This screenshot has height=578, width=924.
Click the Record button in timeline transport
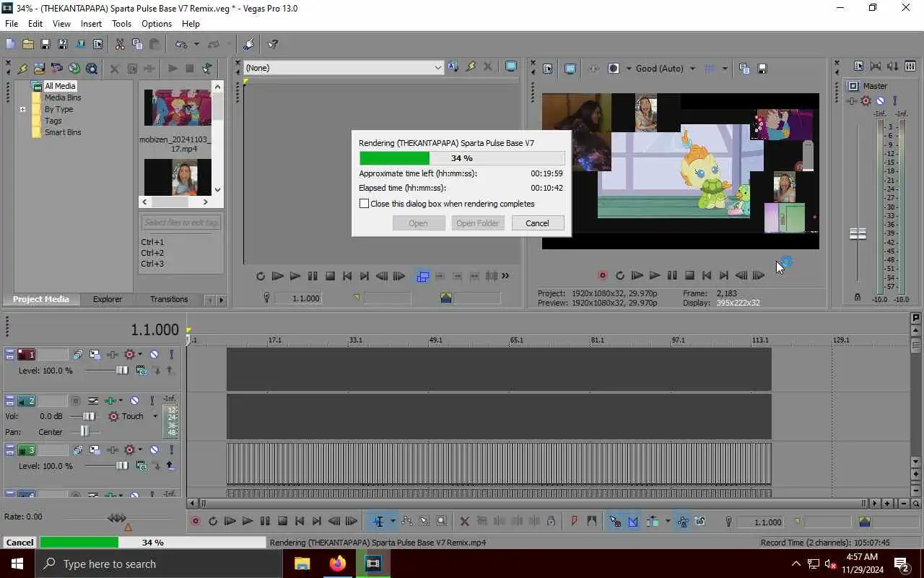(195, 521)
